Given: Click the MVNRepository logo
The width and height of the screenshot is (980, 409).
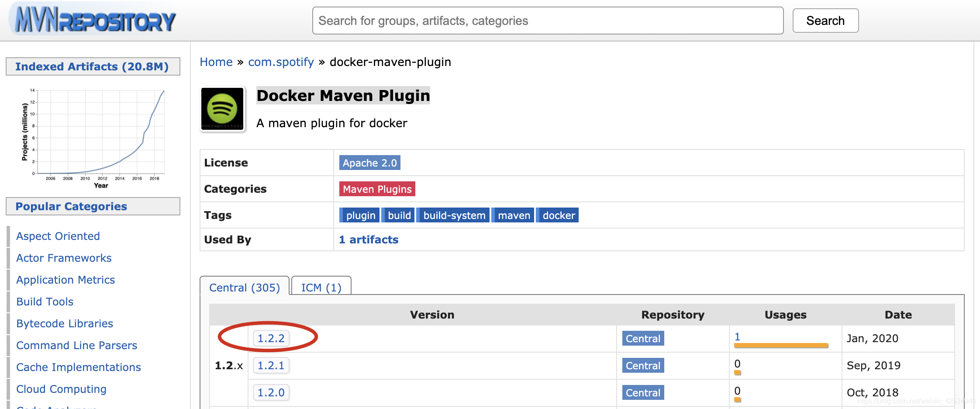Looking at the screenshot, I should (x=95, y=20).
